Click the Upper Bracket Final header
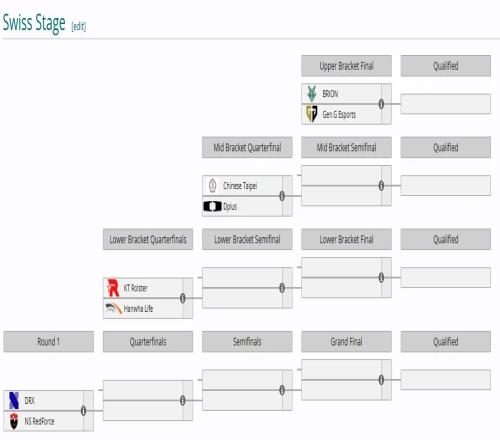 point(346,66)
